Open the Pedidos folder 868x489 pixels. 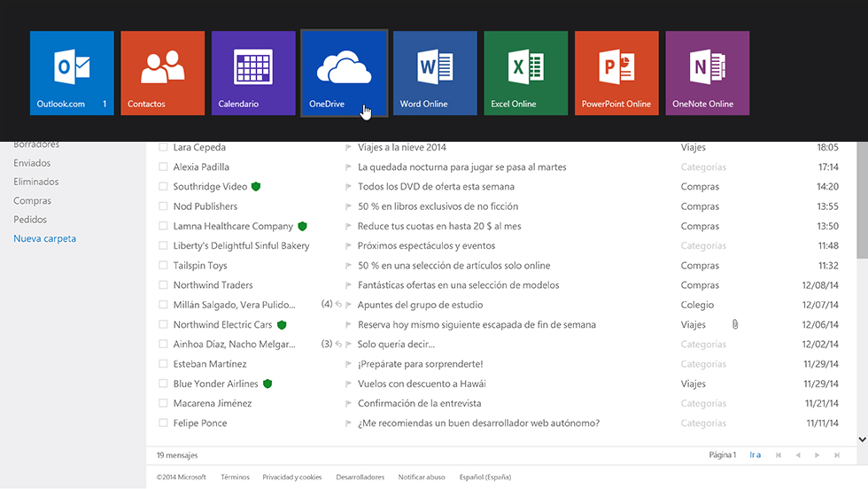point(30,220)
